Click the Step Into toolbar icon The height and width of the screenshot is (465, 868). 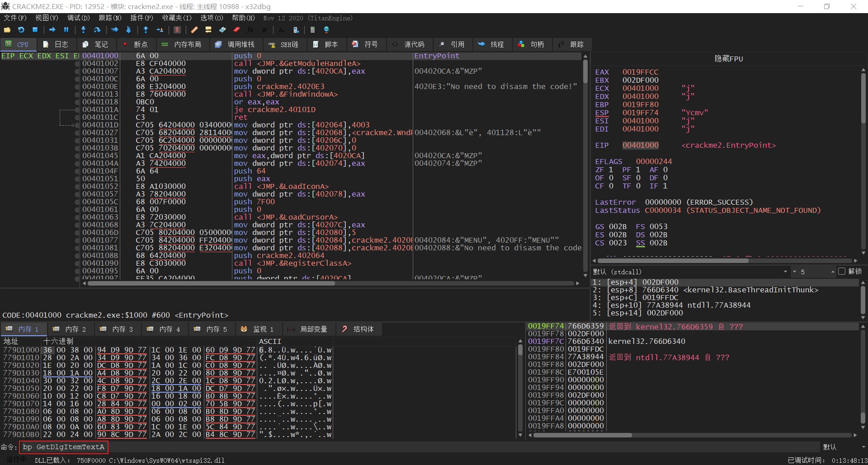click(83, 30)
